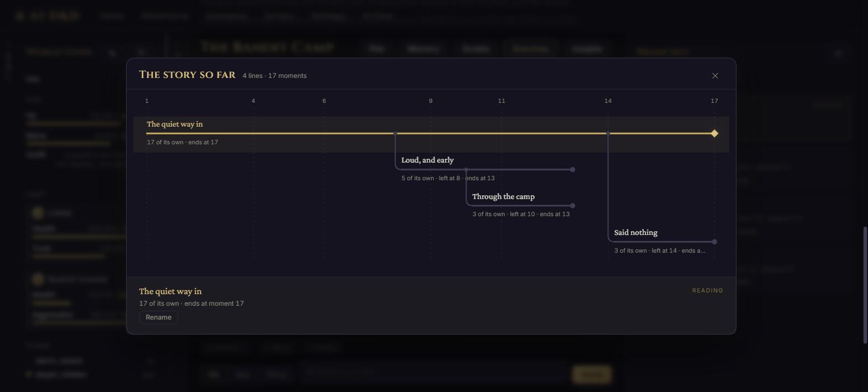Click end dot of Said nothing line

click(714, 242)
